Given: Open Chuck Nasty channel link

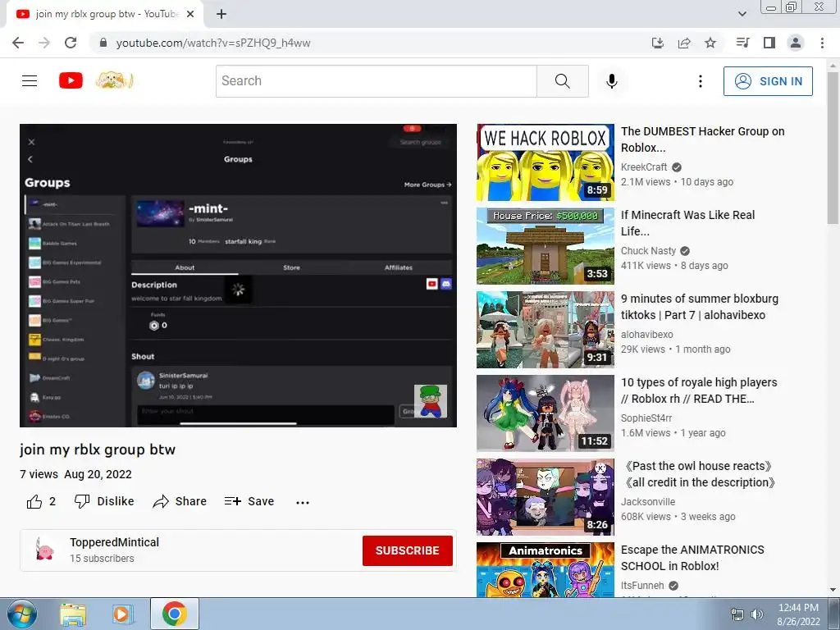Looking at the screenshot, I should pyautogui.click(x=648, y=251).
